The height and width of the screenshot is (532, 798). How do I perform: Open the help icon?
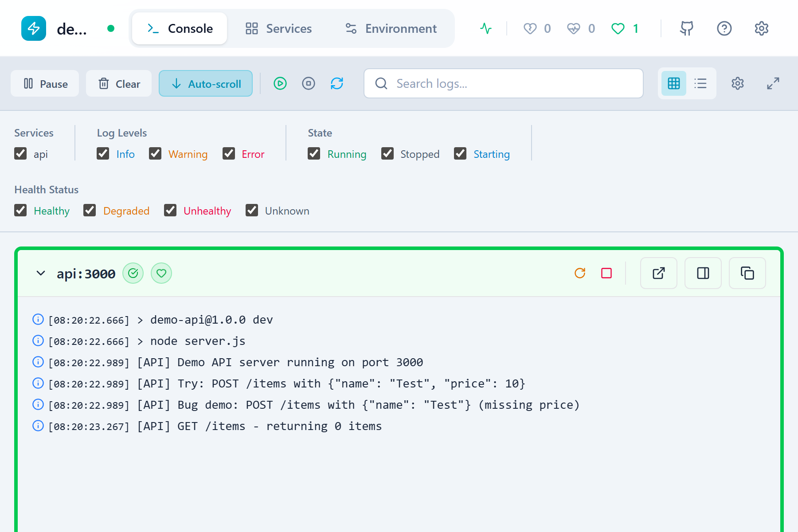[x=724, y=28]
